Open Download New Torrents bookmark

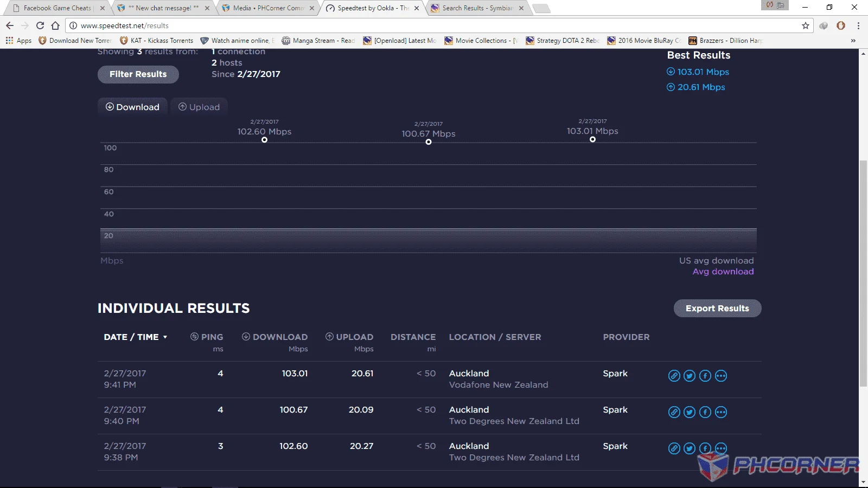(x=75, y=41)
